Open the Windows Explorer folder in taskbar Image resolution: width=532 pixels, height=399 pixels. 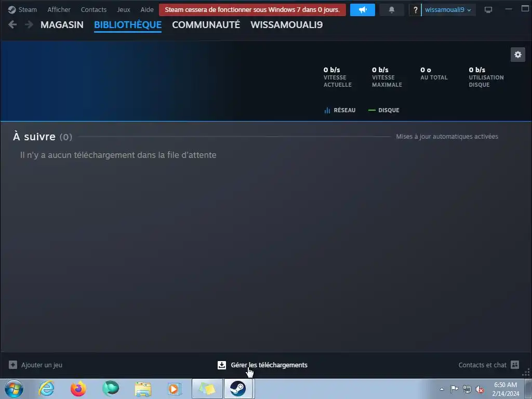143,389
